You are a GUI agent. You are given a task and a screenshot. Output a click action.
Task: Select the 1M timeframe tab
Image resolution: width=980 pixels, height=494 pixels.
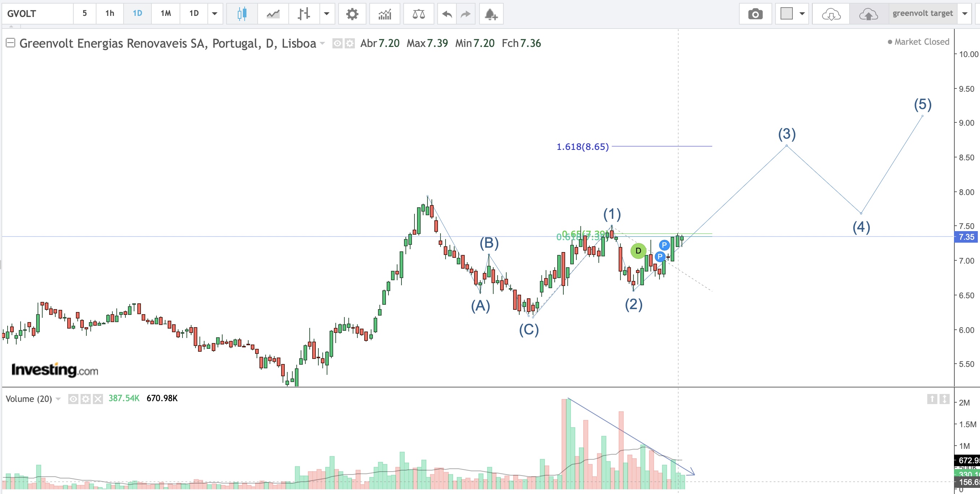tap(166, 14)
